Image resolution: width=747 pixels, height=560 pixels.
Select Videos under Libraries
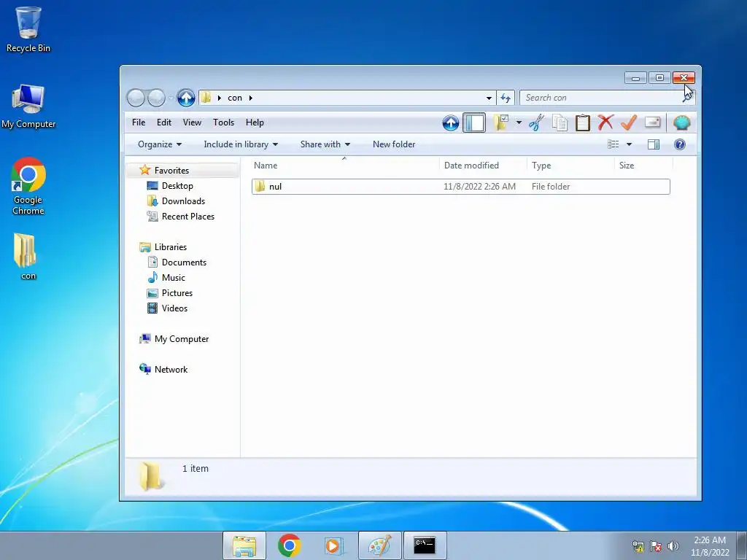(174, 308)
